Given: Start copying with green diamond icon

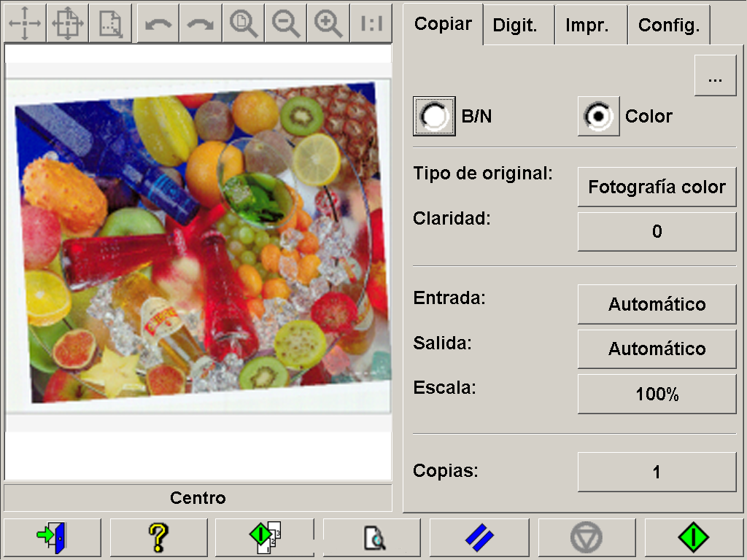Looking at the screenshot, I should click(694, 537).
